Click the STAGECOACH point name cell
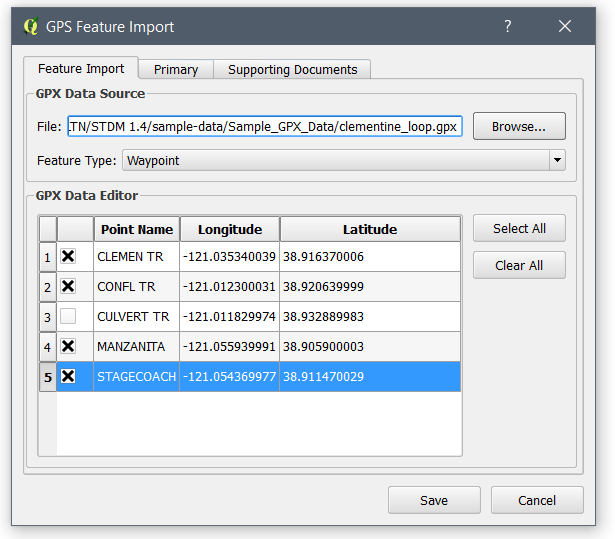This screenshot has height=539, width=615. pyautogui.click(x=136, y=377)
